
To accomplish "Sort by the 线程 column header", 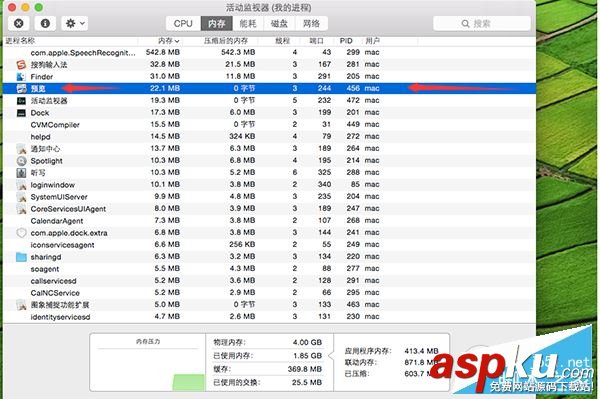I will coord(282,41).
